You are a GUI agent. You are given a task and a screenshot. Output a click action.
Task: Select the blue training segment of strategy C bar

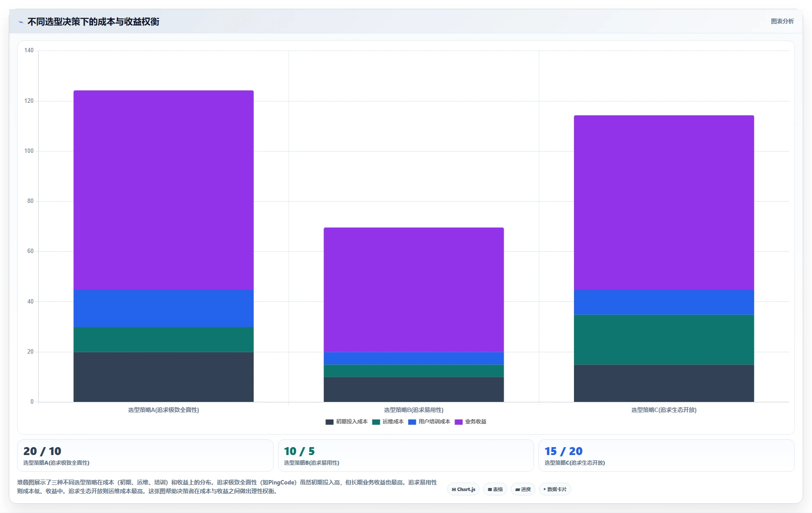(x=664, y=302)
